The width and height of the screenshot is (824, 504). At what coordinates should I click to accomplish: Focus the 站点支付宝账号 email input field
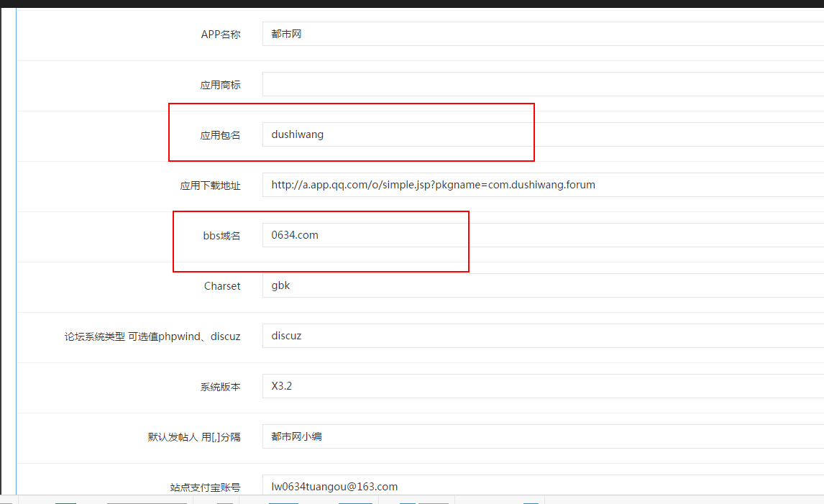(x=543, y=485)
